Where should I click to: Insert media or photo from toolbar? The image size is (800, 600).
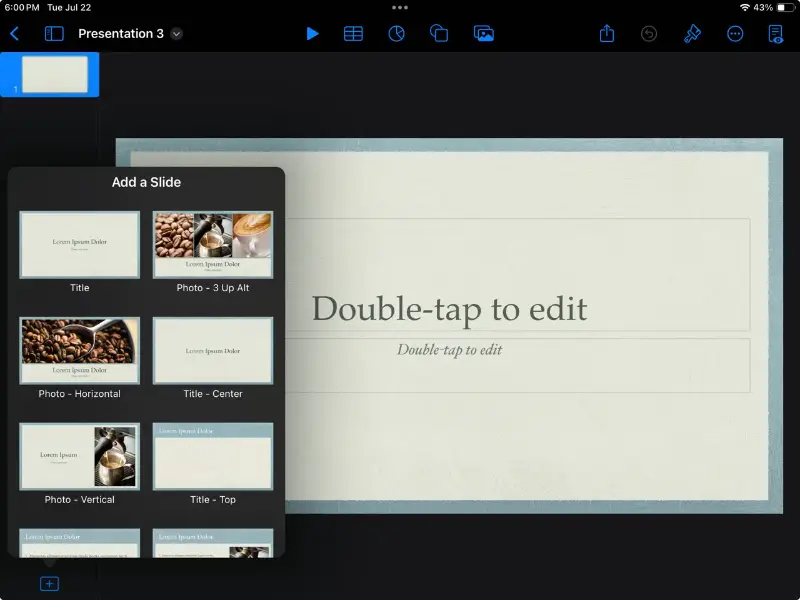click(483, 34)
